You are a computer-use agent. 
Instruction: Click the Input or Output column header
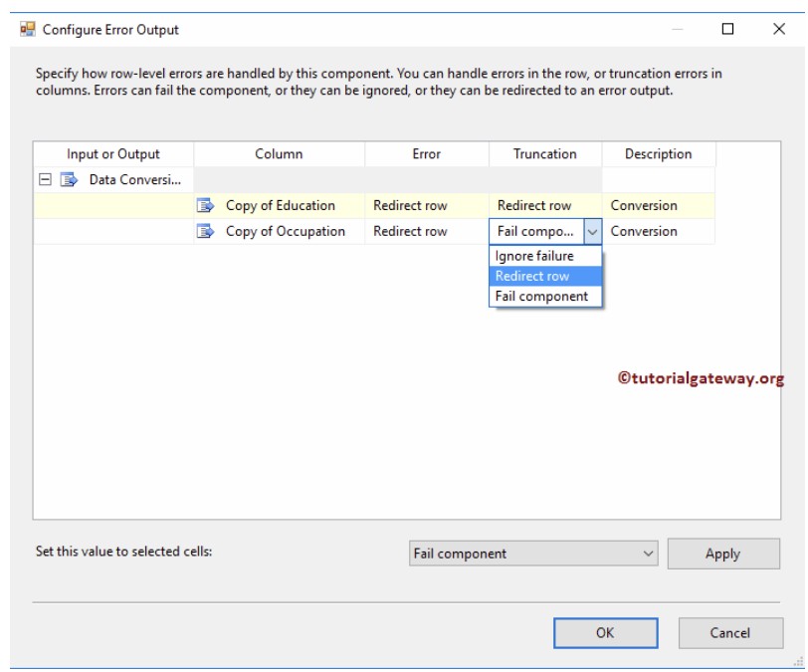(x=113, y=154)
